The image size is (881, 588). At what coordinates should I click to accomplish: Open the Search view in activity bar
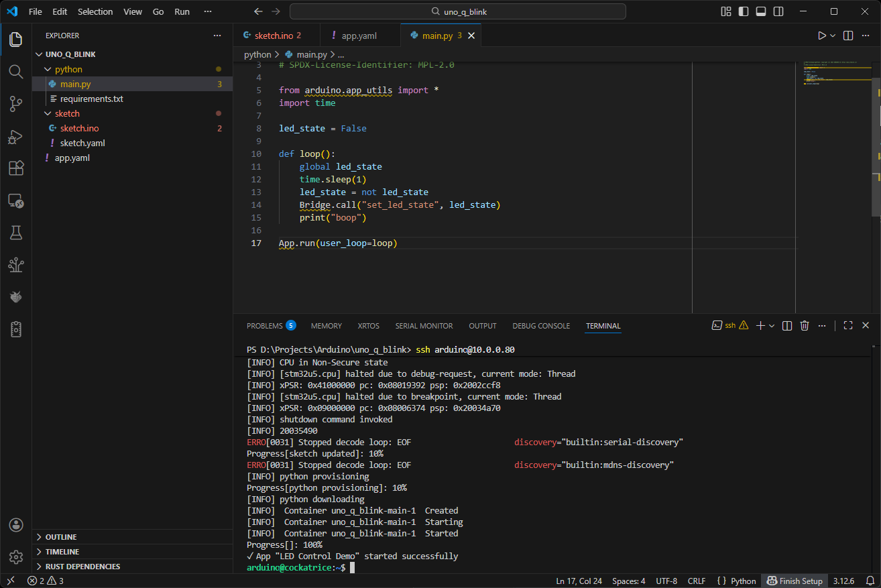pyautogui.click(x=16, y=71)
